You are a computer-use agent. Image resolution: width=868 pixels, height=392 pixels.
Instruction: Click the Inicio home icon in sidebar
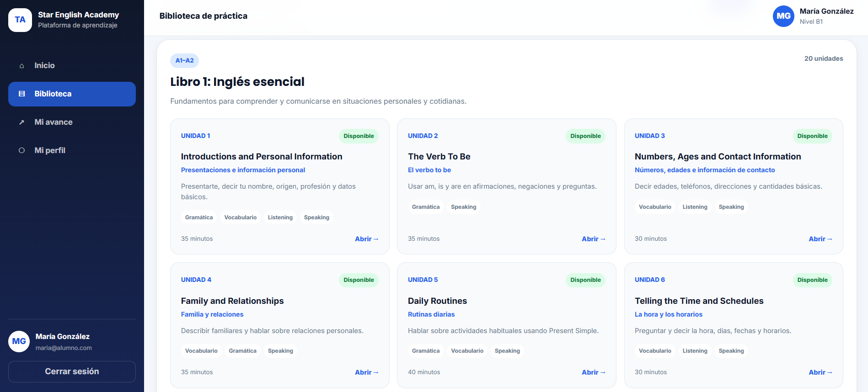pos(21,66)
